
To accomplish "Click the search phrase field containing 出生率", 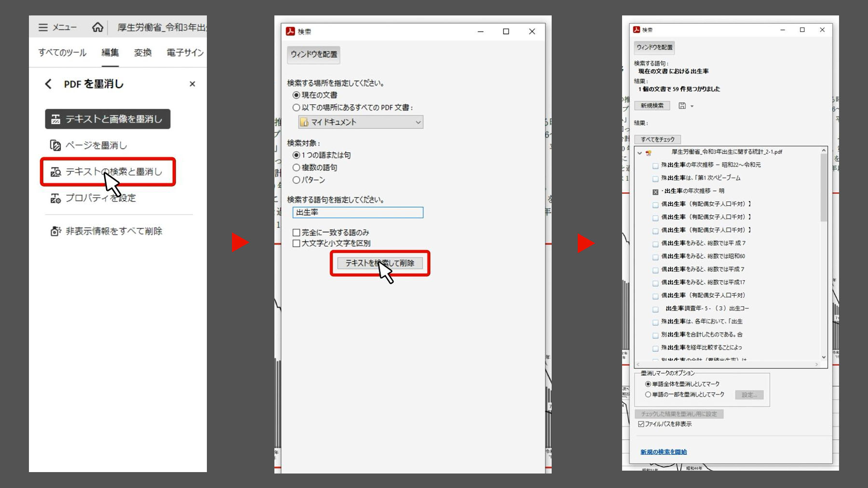I will coord(358,212).
